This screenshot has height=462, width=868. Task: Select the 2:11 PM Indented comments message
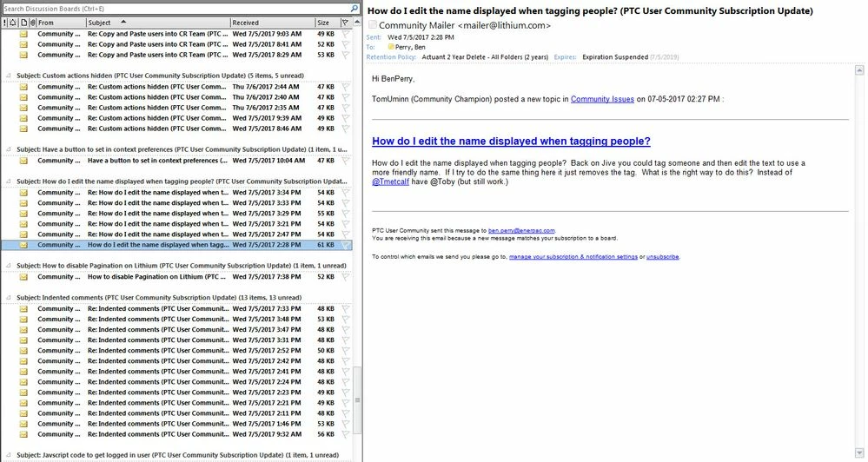176,414
